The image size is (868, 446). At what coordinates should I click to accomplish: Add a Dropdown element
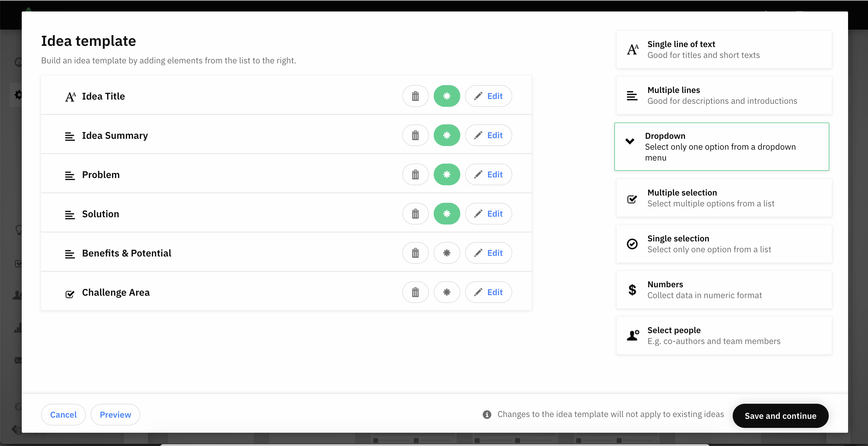[722, 146]
